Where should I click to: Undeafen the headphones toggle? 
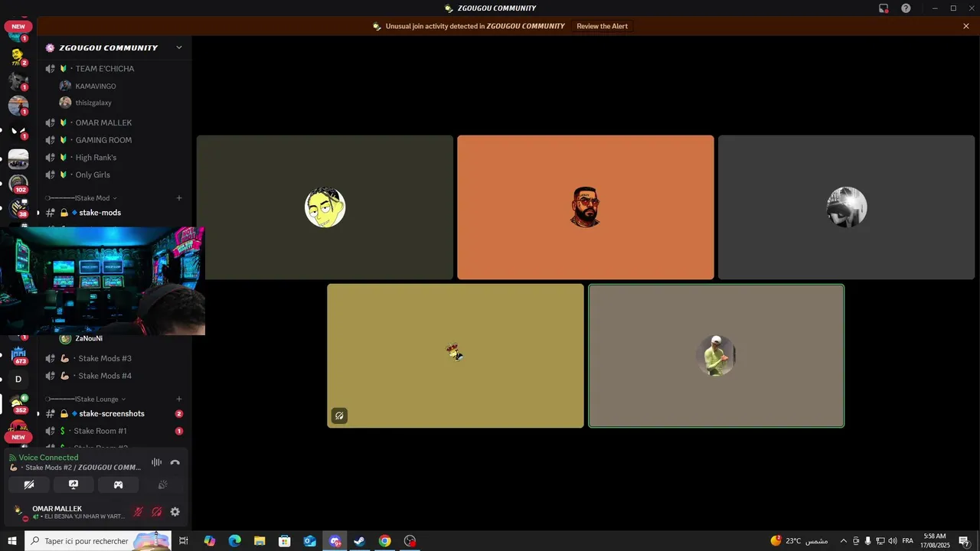click(x=157, y=512)
